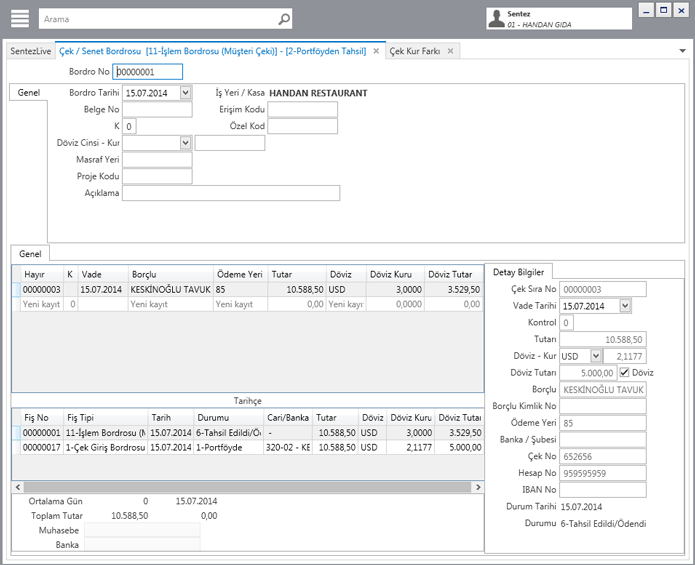Click the detail kur 2,1177 field
Image resolution: width=695 pixels, height=565 pixels.
click(x=625, y=356)
